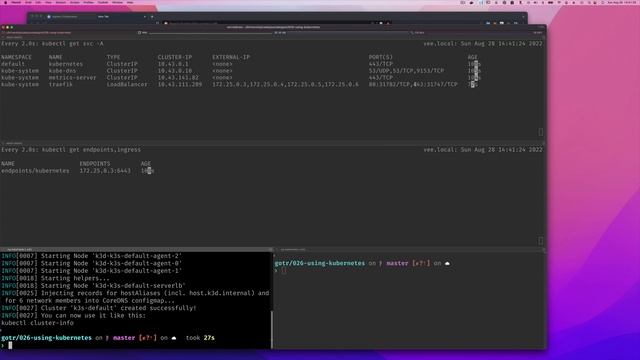Click traefik external IPs starting 172.25.0.3
Viewport: 640px width, 360px height.
click(285, 84)
